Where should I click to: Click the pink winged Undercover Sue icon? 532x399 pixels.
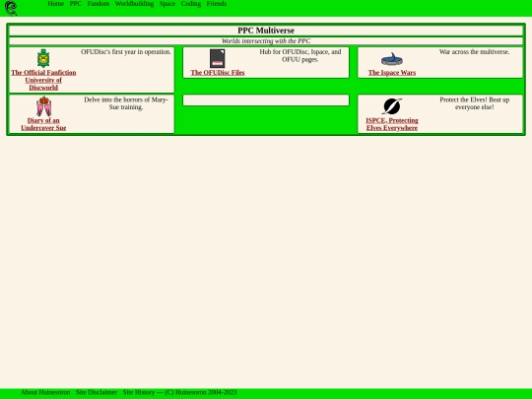pos(43,106)
